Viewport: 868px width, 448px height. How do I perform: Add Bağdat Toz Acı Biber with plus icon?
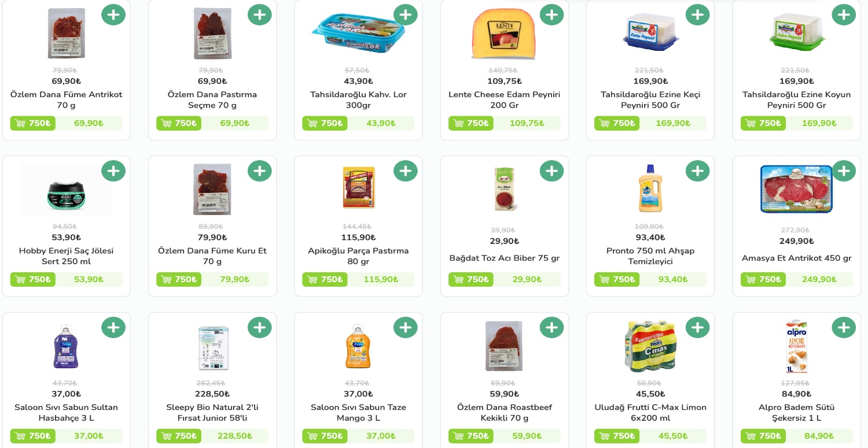(551, 171)
